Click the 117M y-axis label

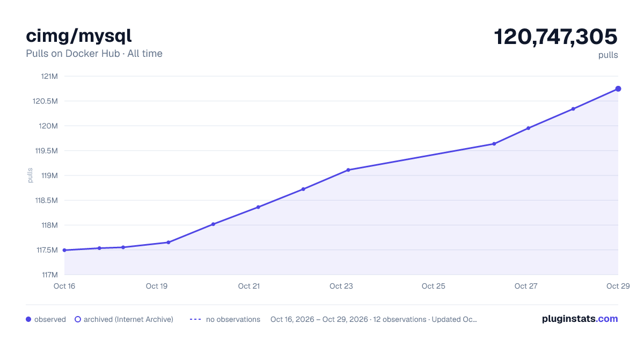(x=49, y=275)
